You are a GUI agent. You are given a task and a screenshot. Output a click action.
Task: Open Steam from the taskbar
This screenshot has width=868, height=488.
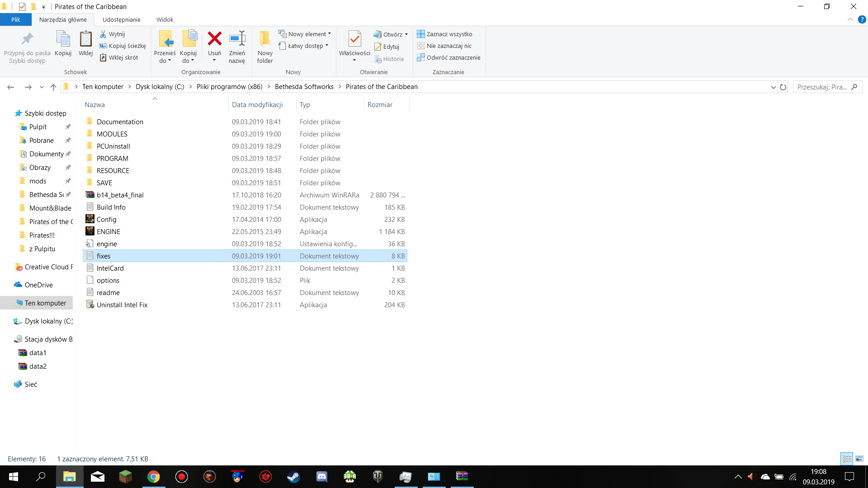tap(294, 477)
